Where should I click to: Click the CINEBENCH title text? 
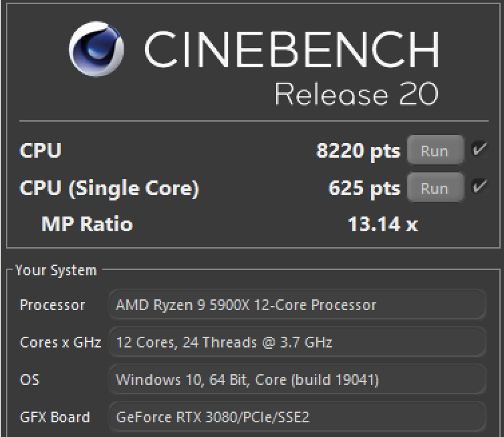click(292, 49)
